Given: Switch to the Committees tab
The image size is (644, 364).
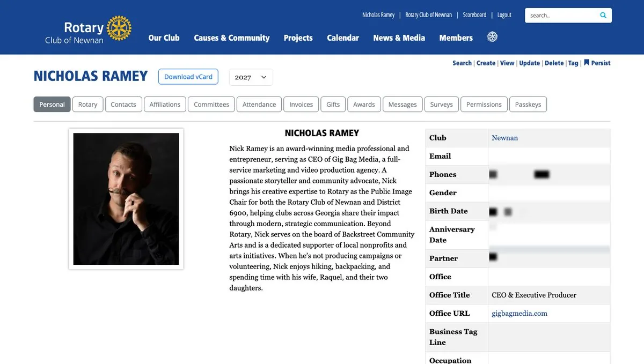Looking at the screenshot, I should (x=211, y=104).
